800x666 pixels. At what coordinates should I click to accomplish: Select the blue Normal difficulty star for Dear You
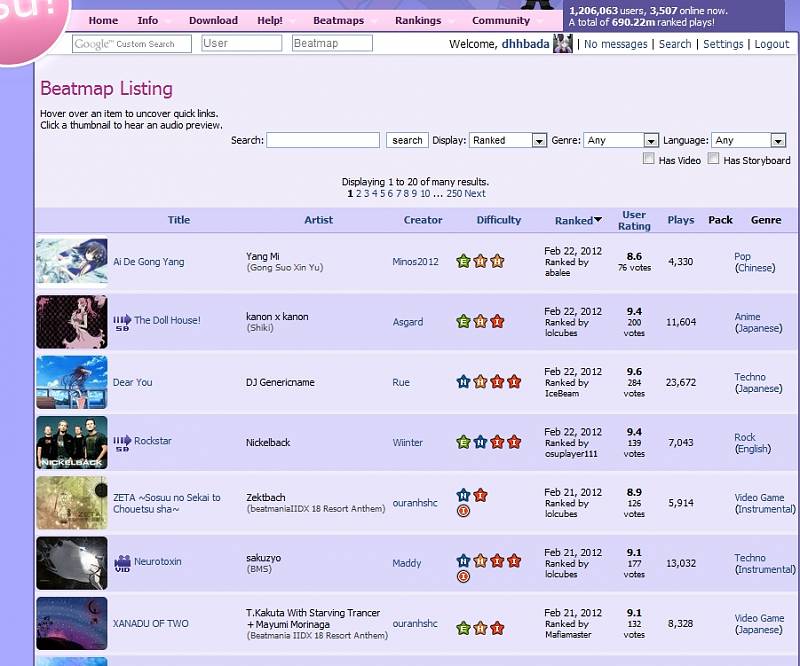coord(463,382)
